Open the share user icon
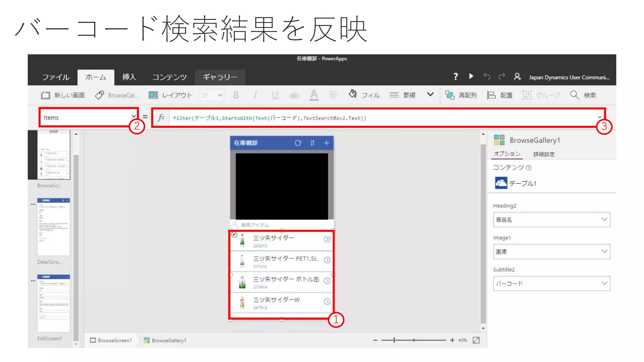The image size is (644, 362). [x=517, y=77]
